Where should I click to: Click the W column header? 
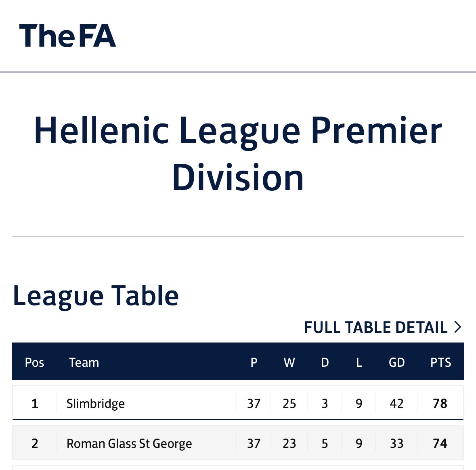pos(289,362)
